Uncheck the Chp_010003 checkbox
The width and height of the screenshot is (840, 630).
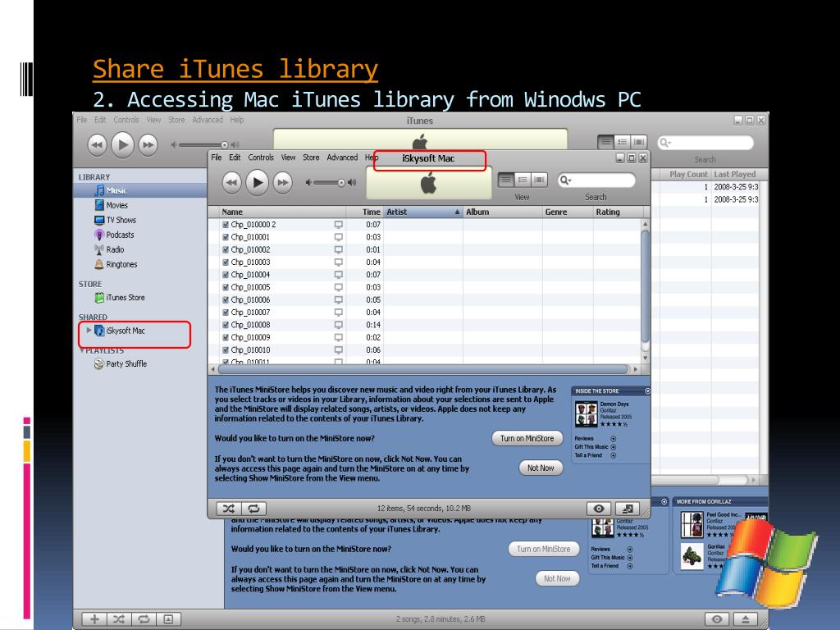coord(226,262)
